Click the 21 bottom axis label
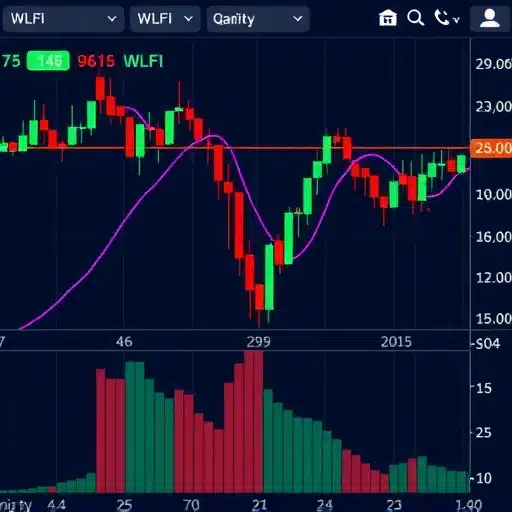Screen dimensions: 512x512 coord(259,505)
